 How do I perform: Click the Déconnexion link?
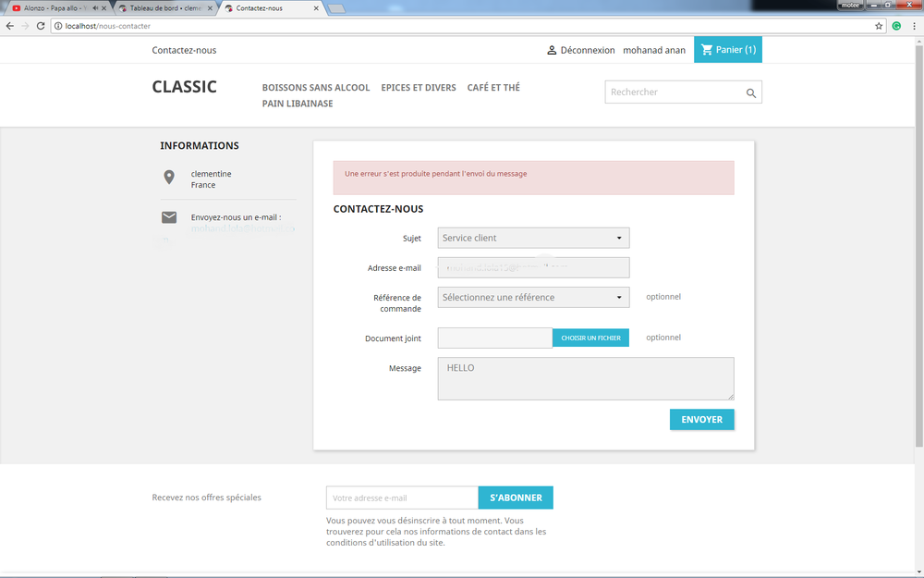click(588, 50)
